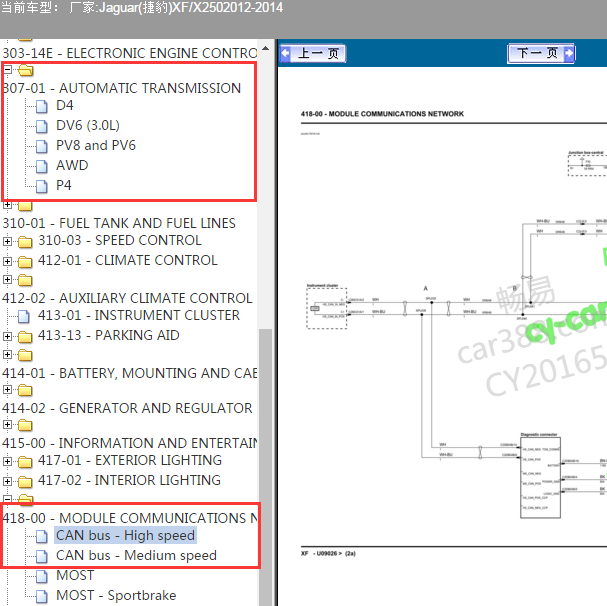The image size is (607, 606).
Task: Collapse the 418-00 Module Communications node
Action: point(7,499)
